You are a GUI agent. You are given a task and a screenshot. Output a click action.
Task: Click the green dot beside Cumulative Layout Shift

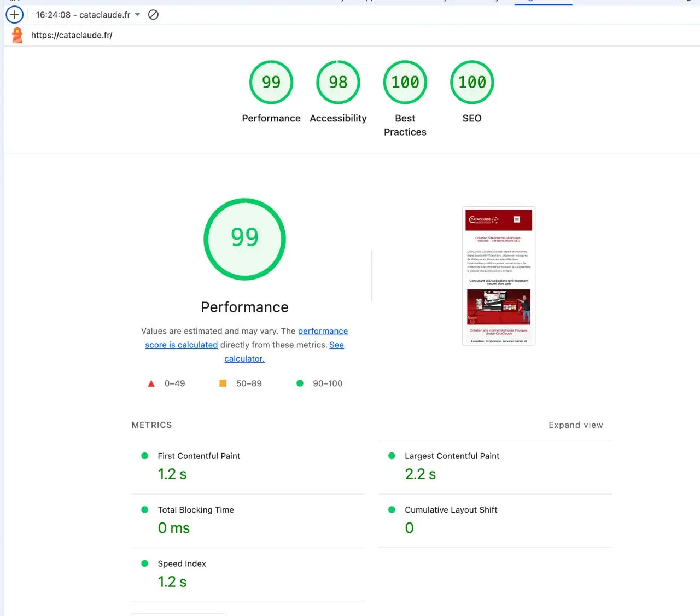pyautogui.click(x=392, y=509)
